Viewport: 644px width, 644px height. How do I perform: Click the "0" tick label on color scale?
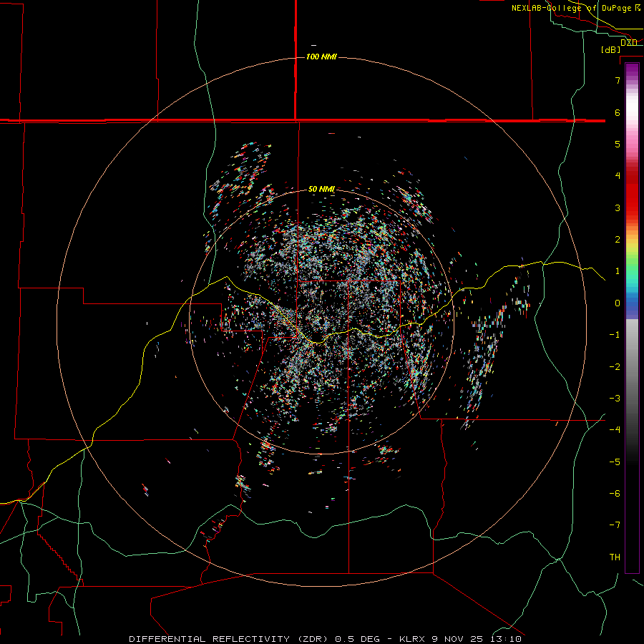(x=618, y=303)
